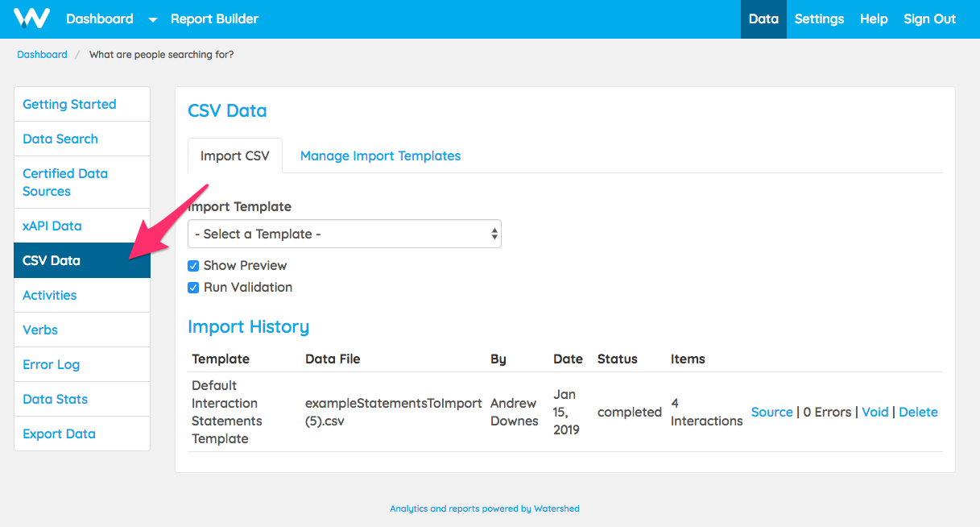Open the Data menu in top bar
Screen dimensions: 980x527
pyautogui.click(x=763, y=19)
